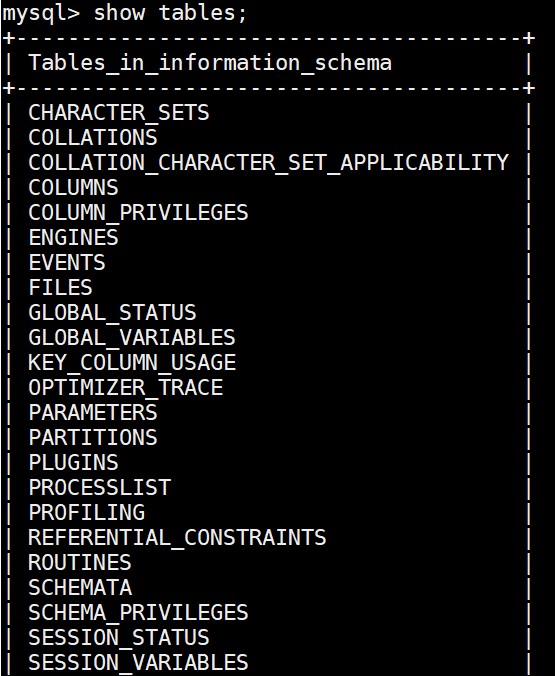Select the FILES row

60,288
